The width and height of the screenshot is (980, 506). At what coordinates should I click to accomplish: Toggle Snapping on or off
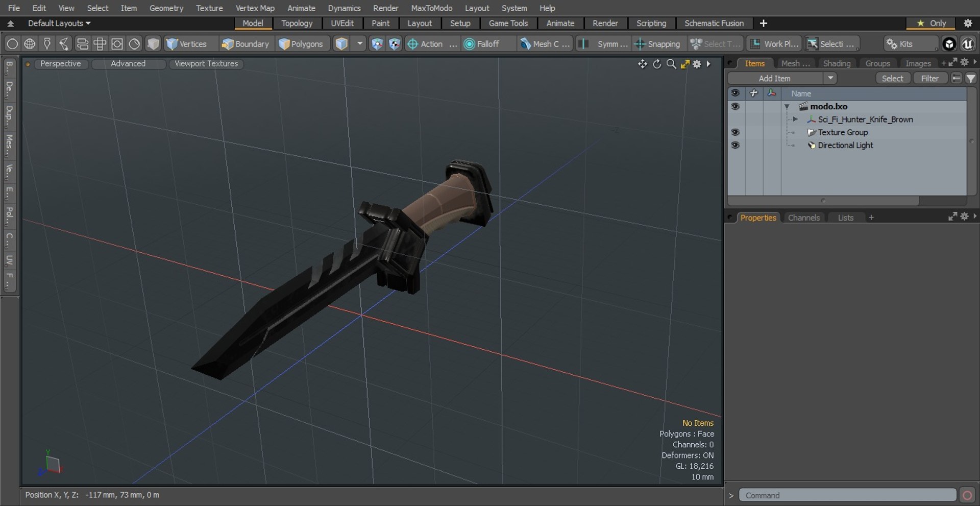657,44
